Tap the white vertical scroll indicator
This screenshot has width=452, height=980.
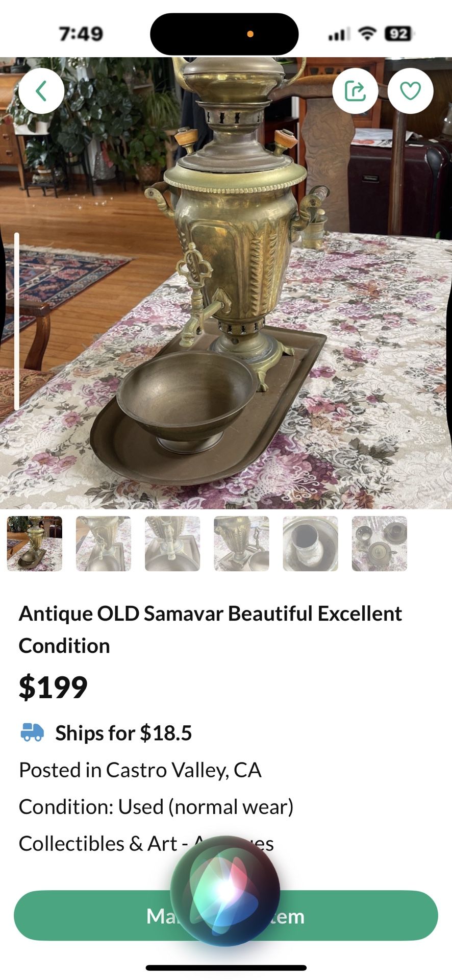(17, 321)
